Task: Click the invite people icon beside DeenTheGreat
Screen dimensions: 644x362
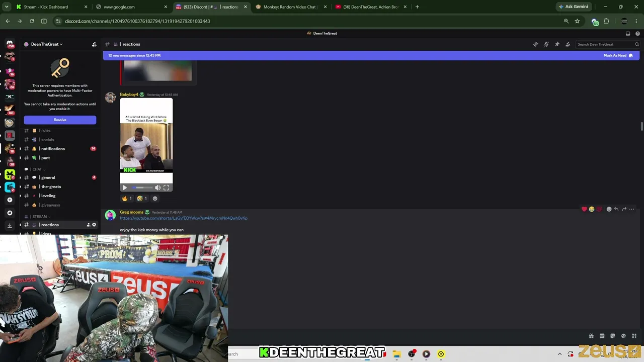Action: click(94, 44)
